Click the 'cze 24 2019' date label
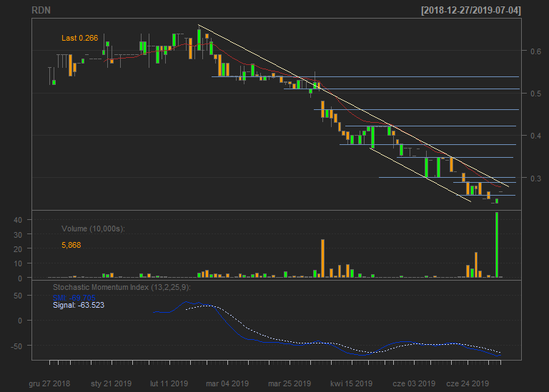The height and width of the screenshot is (392, 549). pos(468,383)
